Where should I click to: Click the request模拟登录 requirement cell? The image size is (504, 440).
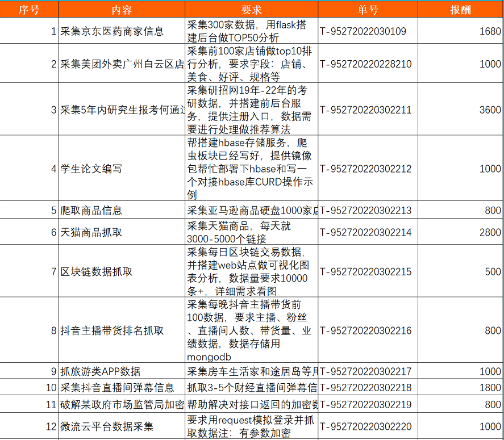[251, 426]
